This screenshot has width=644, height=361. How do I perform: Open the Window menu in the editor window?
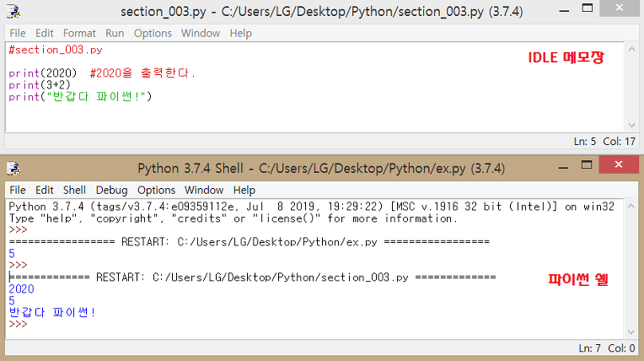click(201, 33)
